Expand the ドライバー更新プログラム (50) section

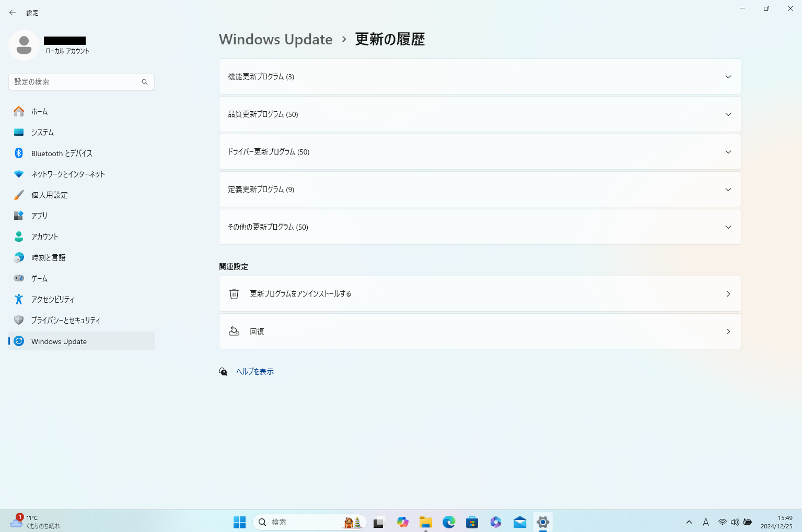(x=479, y=152)
